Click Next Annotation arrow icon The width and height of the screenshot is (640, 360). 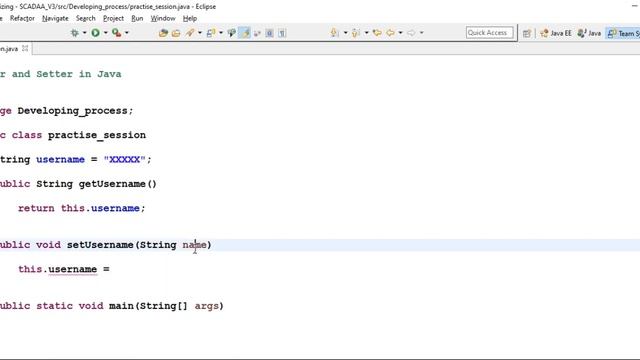[335, 33]
